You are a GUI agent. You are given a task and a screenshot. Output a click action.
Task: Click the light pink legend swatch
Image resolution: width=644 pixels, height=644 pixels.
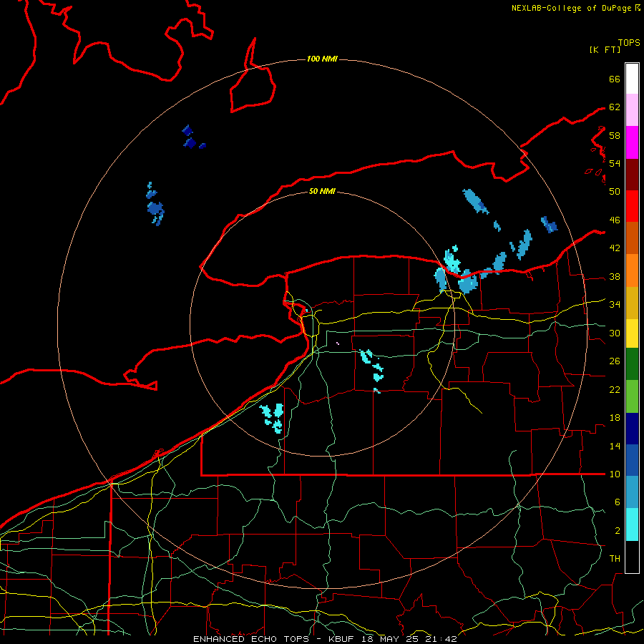[632, 110]
